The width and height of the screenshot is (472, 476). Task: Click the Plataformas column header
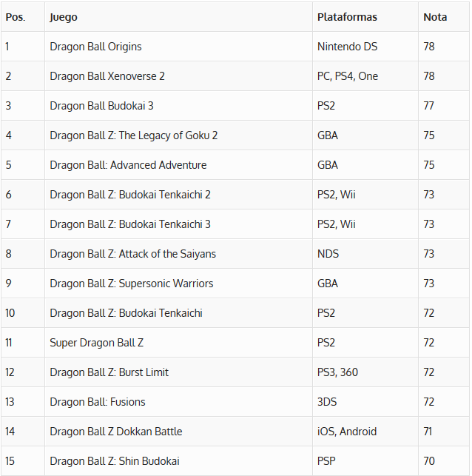pos(347,17)
